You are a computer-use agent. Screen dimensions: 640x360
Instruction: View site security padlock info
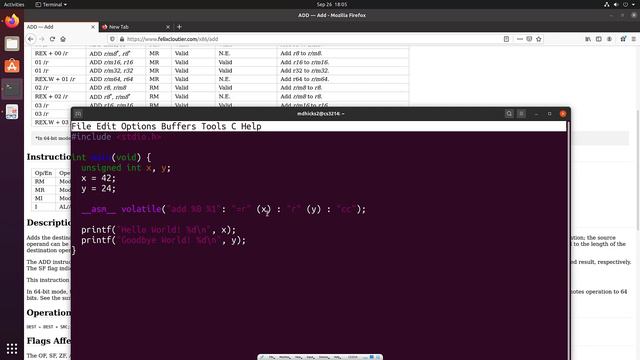click(x=122, y=39)
